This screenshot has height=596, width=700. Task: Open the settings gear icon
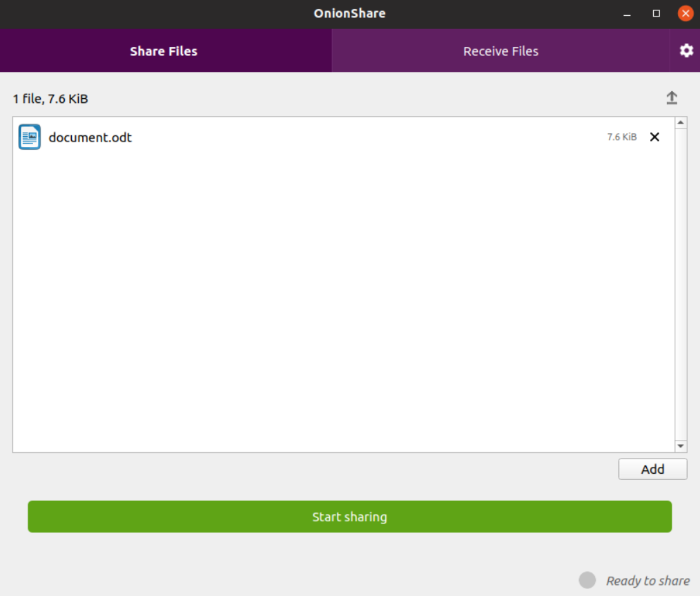(686, 51)
